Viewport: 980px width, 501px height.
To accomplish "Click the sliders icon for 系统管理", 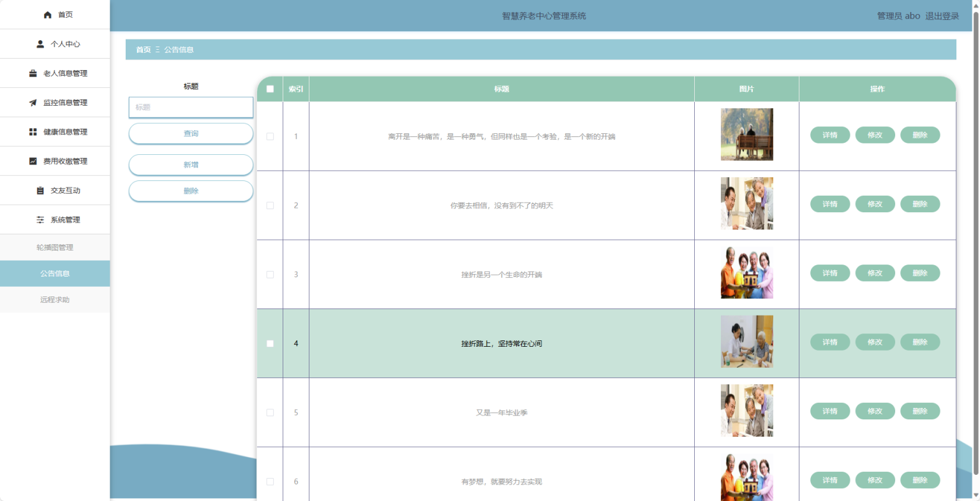I will tap(40, 220).
